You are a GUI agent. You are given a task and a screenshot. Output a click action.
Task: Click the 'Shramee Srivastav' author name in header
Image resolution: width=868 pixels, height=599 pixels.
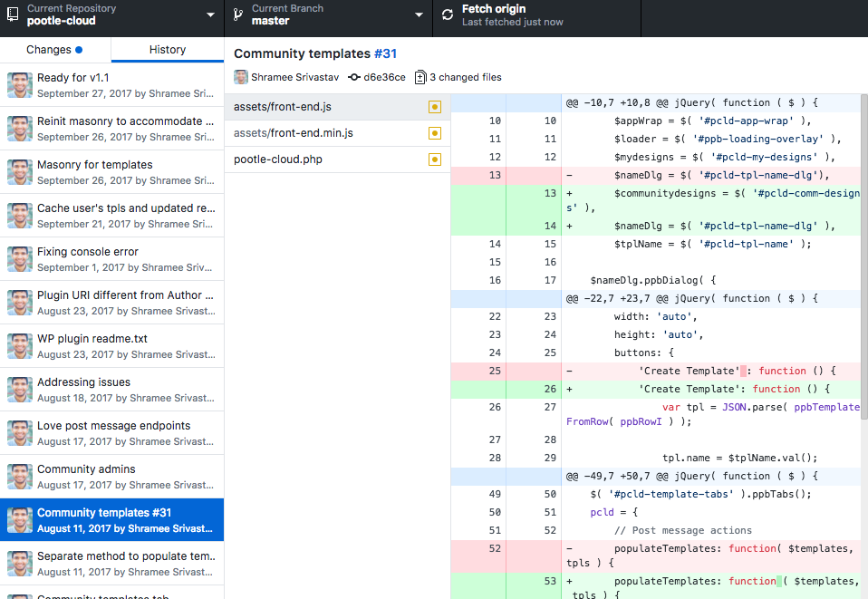click(x=295, y=77)
